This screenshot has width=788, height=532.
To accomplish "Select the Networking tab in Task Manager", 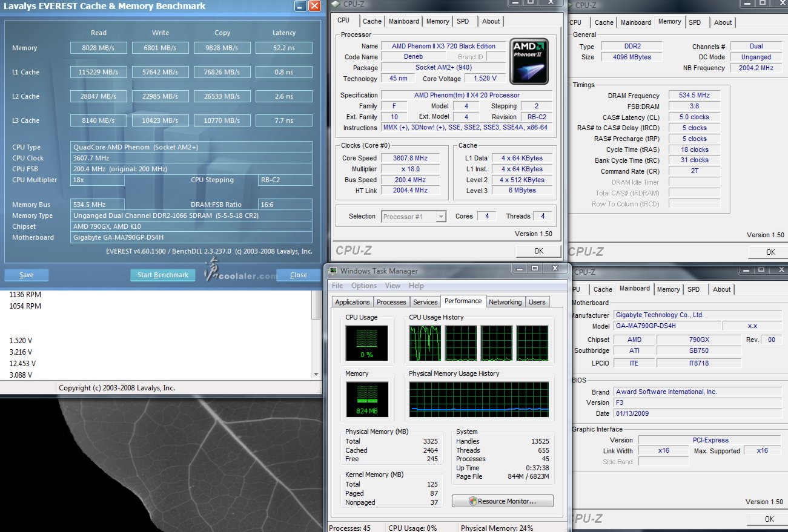I will pyautogui.click(x=505, y=302).
